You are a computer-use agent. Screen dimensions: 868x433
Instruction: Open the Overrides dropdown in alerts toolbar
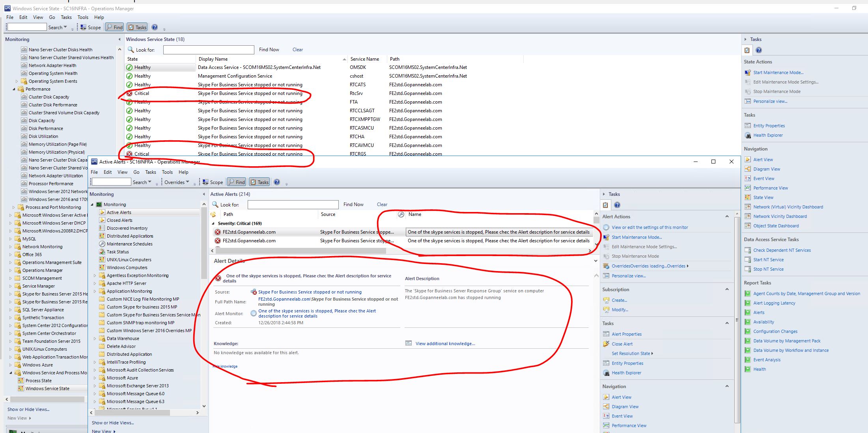tap(176, 182)
